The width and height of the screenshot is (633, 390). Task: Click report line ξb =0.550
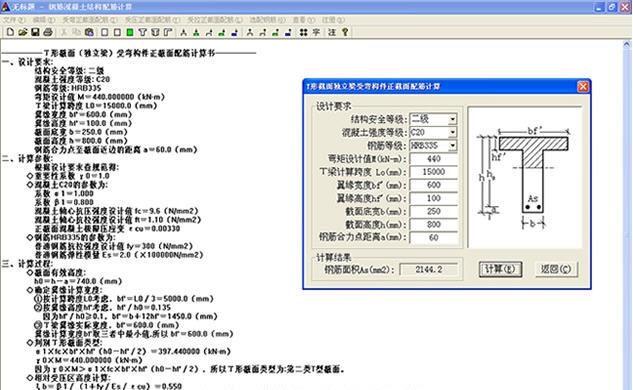click(x=108, y=386)
